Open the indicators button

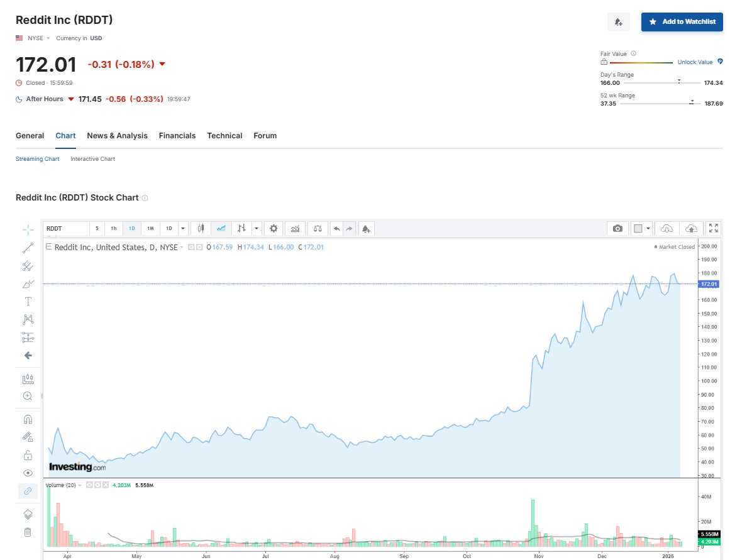295,229
